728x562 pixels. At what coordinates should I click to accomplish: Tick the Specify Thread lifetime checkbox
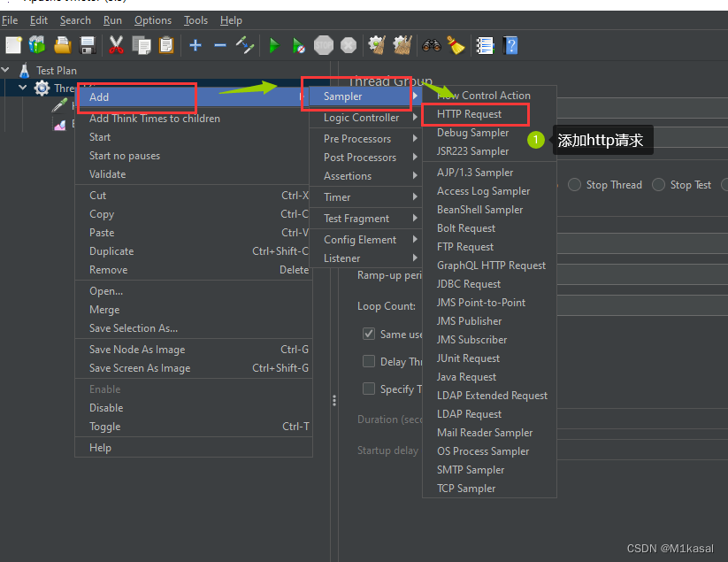click(369, 389)
